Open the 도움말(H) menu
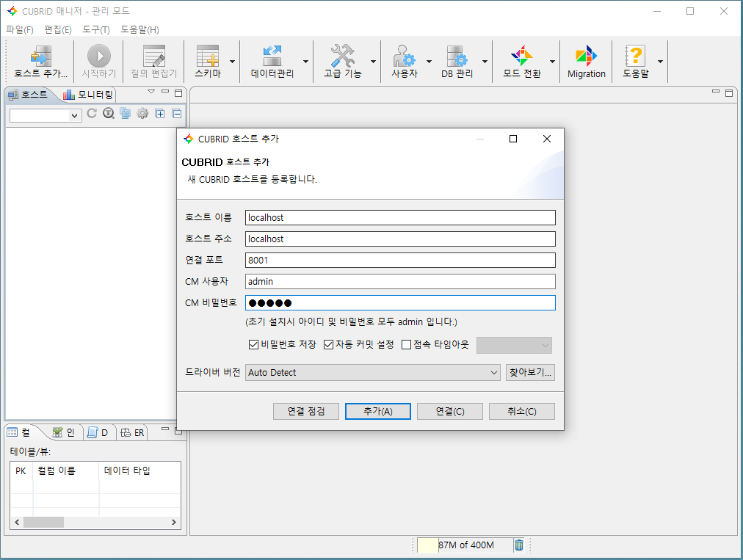 tap(139, 30)
